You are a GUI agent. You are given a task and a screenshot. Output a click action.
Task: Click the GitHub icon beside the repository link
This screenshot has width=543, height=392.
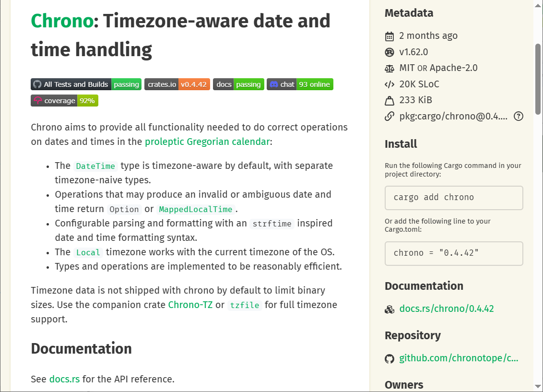[x=390, y=358]
